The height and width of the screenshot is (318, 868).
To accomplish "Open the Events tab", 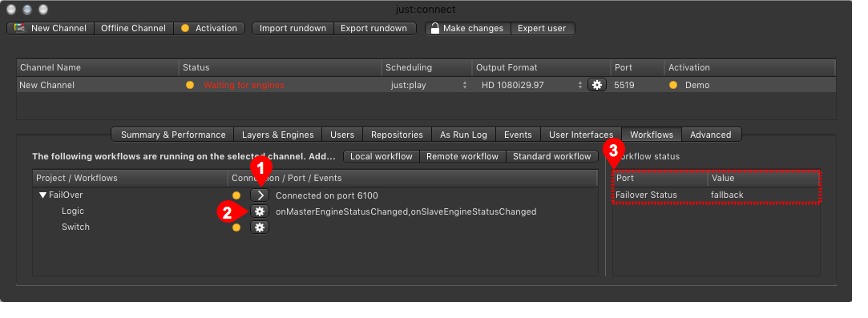I will pyautogui.click(x=518, y=135).
